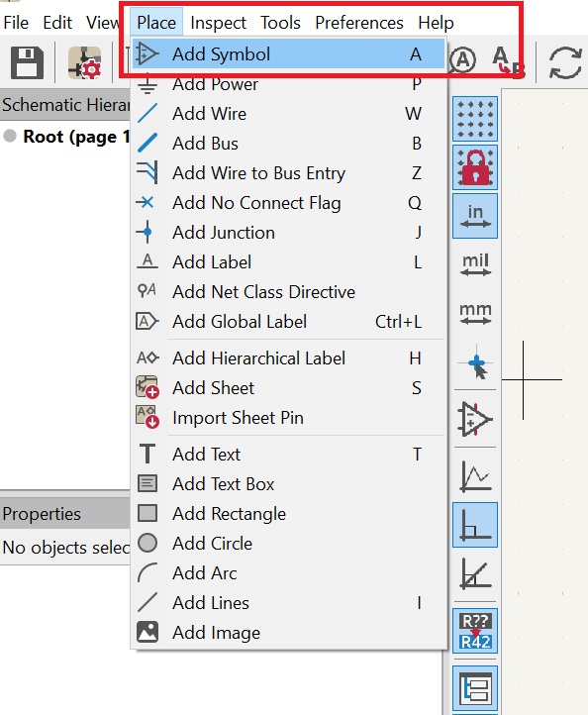Select Add Net Class Directive
Viewport: 588px width, 715px height.
(288, 292)
